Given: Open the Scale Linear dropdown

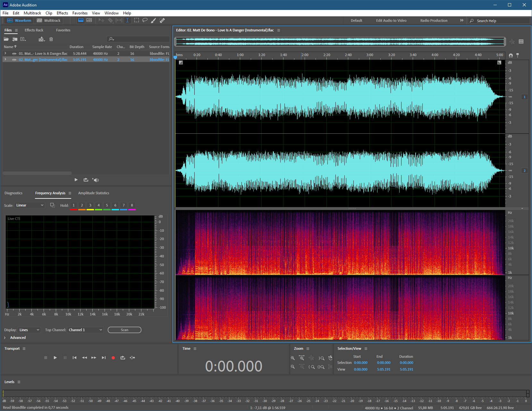Looking at the screenshot, I should point(30,205).
